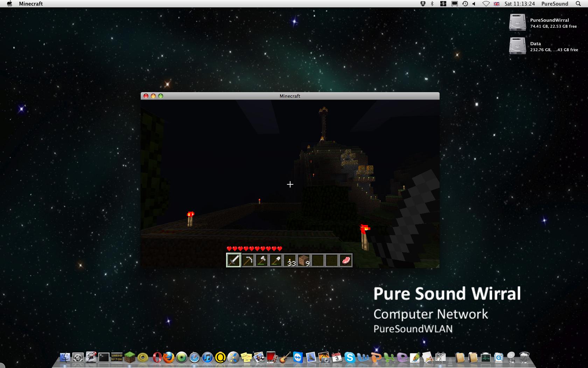Open System Preferences from the Dock
This screenshot has width=588, height=368.
click(x=78, y=357)
